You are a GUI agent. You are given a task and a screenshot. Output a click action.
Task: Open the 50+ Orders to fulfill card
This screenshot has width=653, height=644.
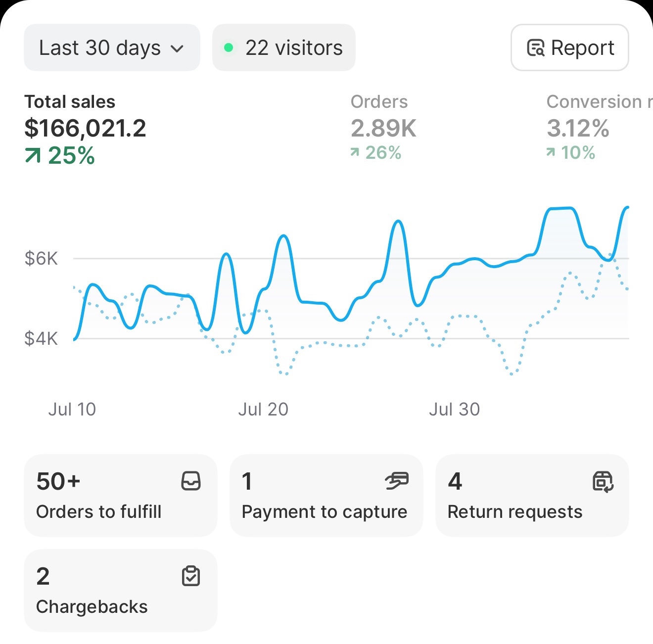(121, 495)
